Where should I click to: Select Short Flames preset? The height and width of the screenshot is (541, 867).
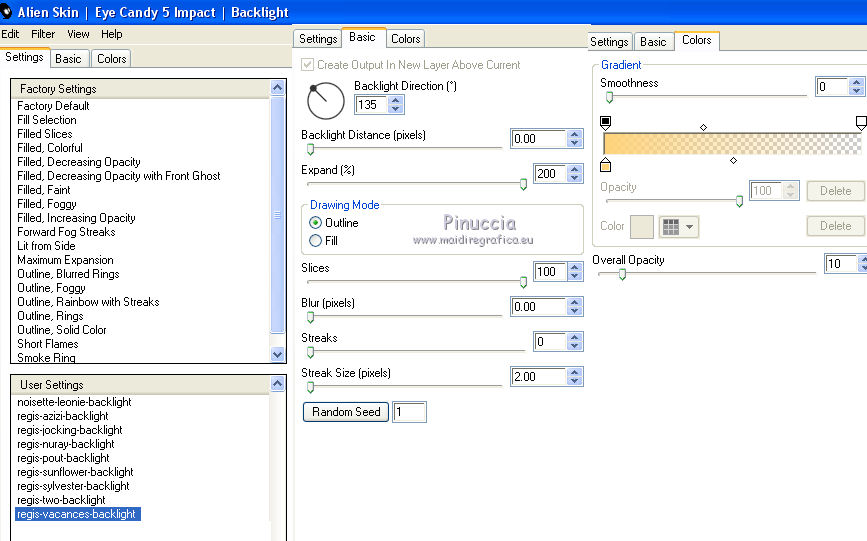(x=48, y=344)
